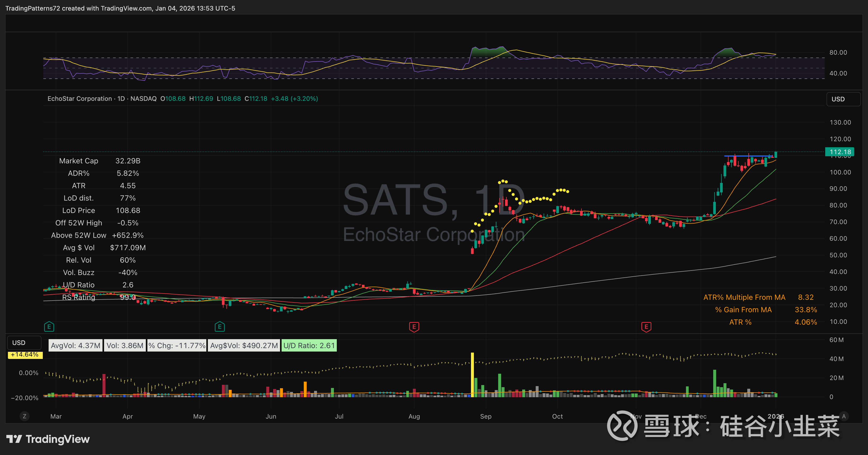Toggle the A auto-scale button at bottom right
The image size is (868, 455).
click(x=844, y=416)
